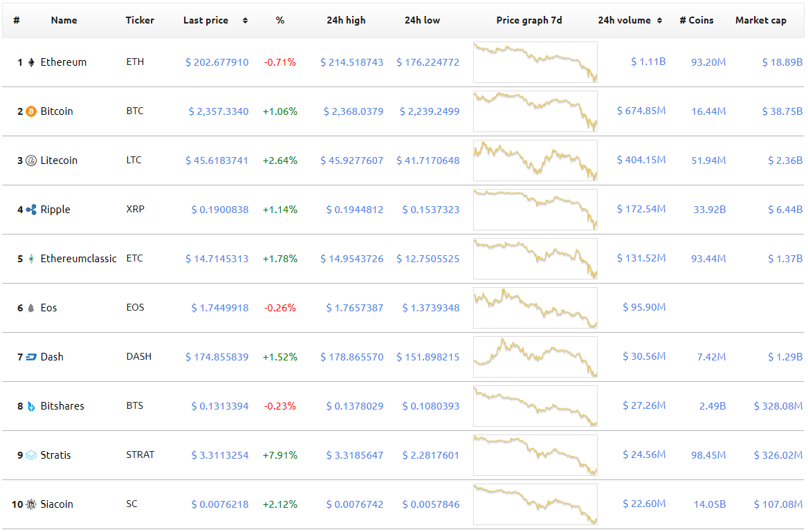Open Dash 7-day price graph
Viewport: 808px width, 532px height.
(x=535, y=357)
